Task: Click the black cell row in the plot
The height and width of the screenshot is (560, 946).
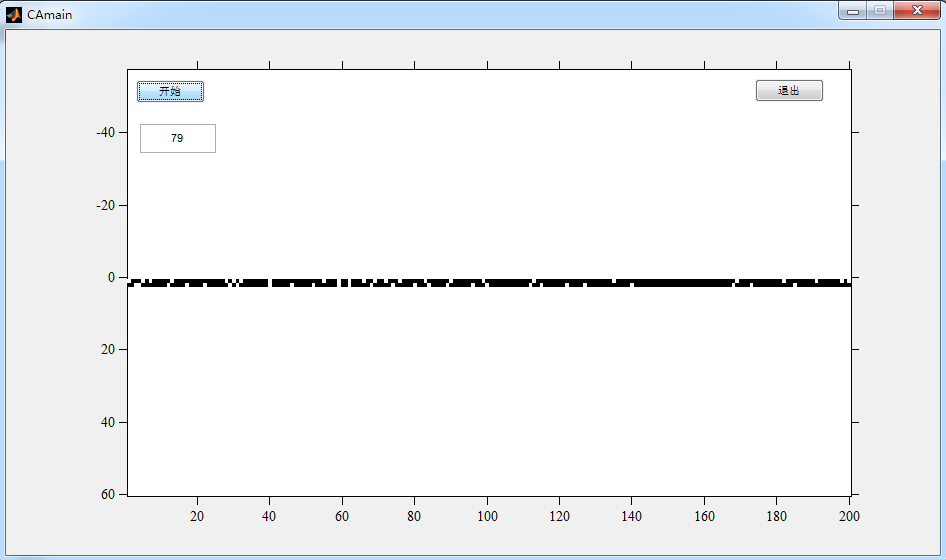Action: point(489,282)
